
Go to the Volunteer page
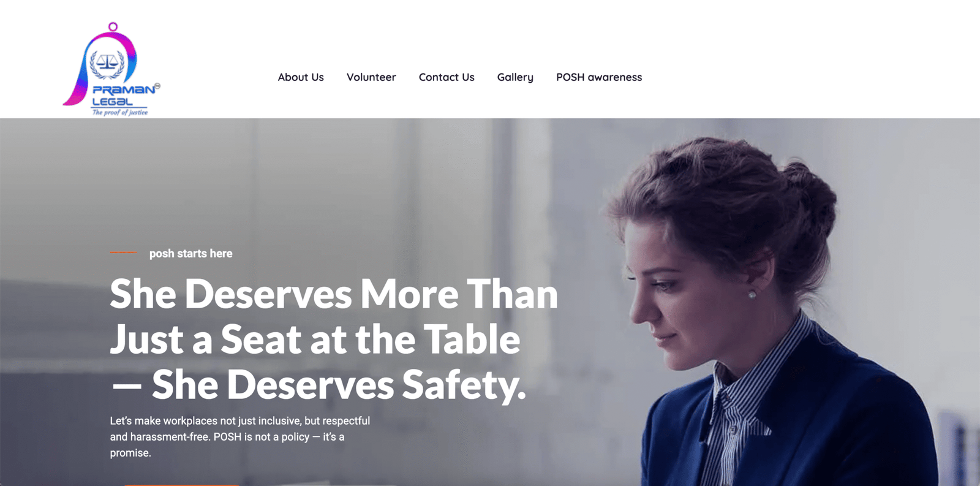pyautogui.click(x=371, y=77)
